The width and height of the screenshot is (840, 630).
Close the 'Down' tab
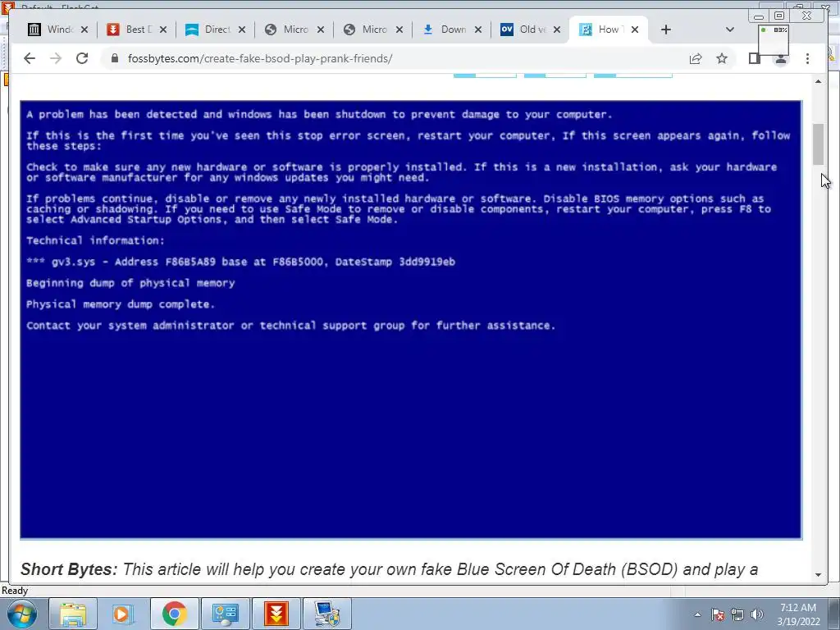[x=478, y=30]
